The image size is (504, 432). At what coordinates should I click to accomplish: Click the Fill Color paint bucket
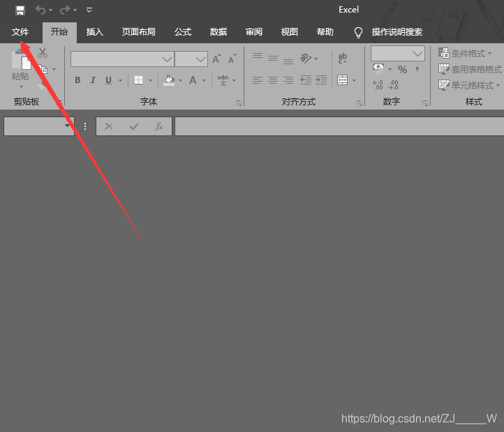pyautogui.click(x=169, y=80)
